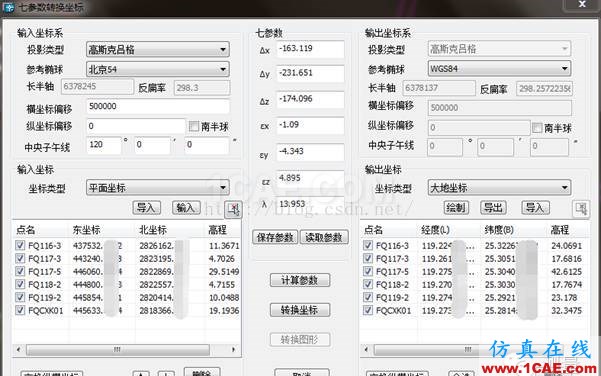Click 高程 column header in output table
The image size is (601, 376).
[560, 230]
